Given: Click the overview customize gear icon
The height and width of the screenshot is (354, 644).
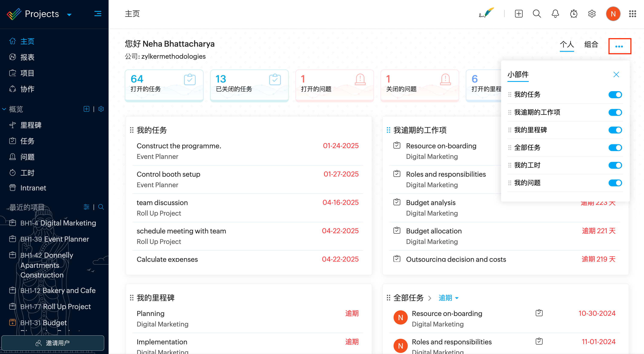Looking at the screenshot, I should pos(101,109).
